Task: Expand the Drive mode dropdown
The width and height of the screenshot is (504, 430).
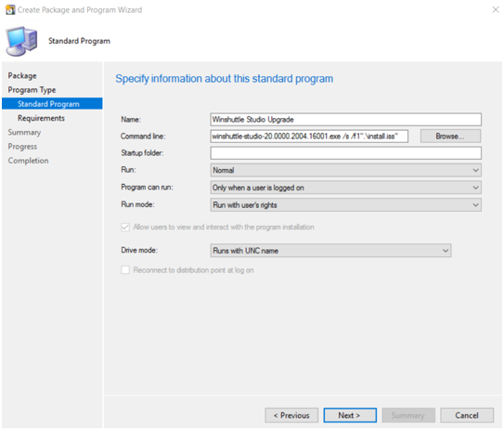Action: tap(330, 251)
